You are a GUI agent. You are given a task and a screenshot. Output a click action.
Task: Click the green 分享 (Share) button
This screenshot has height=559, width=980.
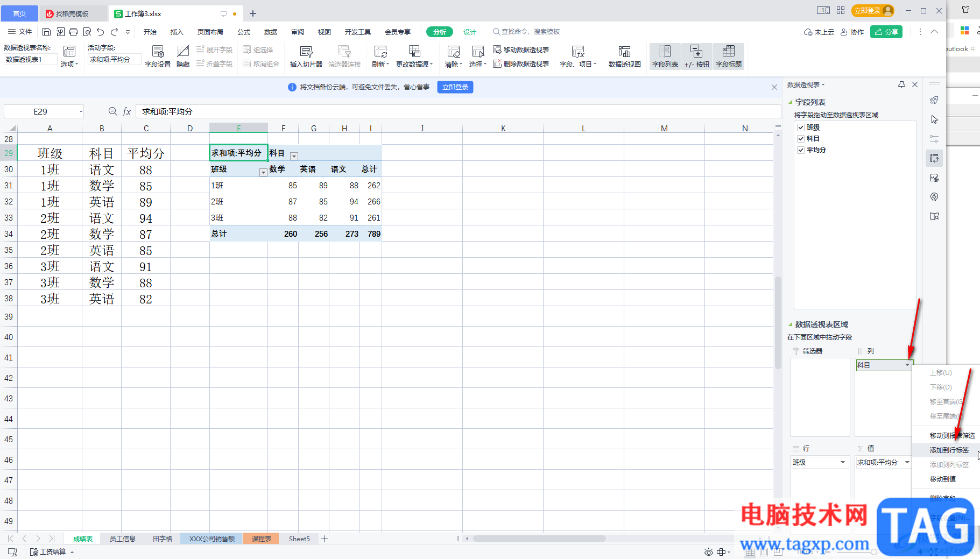click(x=886, y=32)
